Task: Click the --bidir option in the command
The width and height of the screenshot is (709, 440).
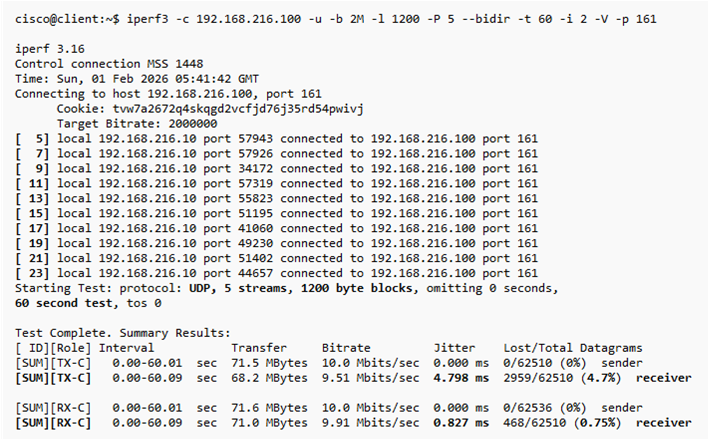Action: [x=483, y=19]
